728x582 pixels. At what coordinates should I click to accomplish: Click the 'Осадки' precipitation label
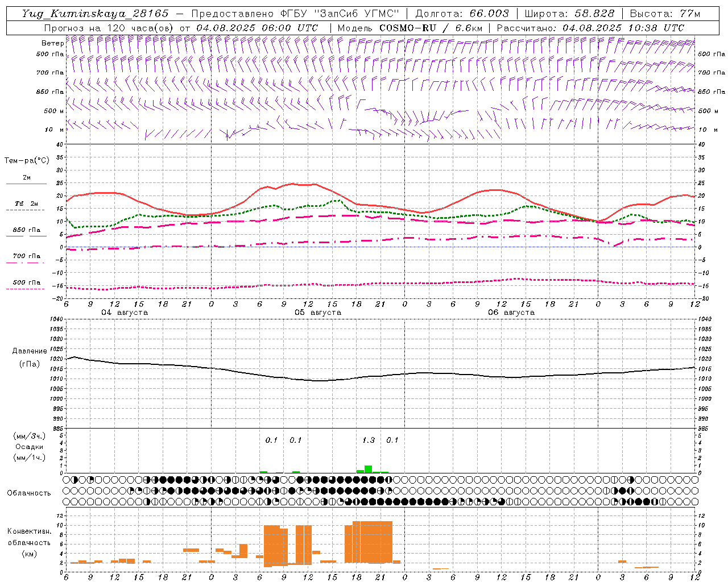click(x=30, y=447)
